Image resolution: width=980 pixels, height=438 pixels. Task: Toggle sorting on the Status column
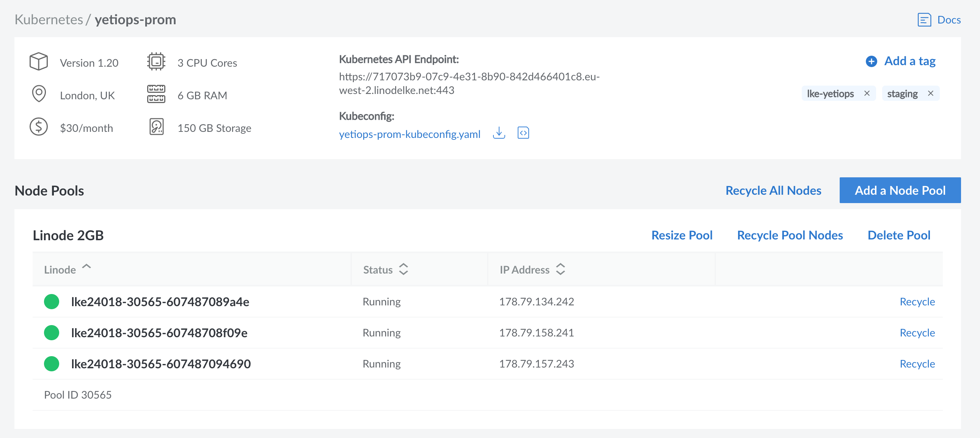click(x=404, y=269)
